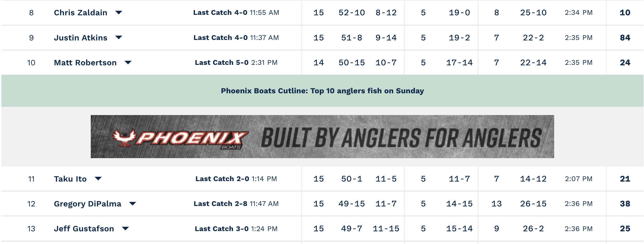644x244 pixels.
Task: Open Gregory DiPalma's angler name
Action: point(87,204)
